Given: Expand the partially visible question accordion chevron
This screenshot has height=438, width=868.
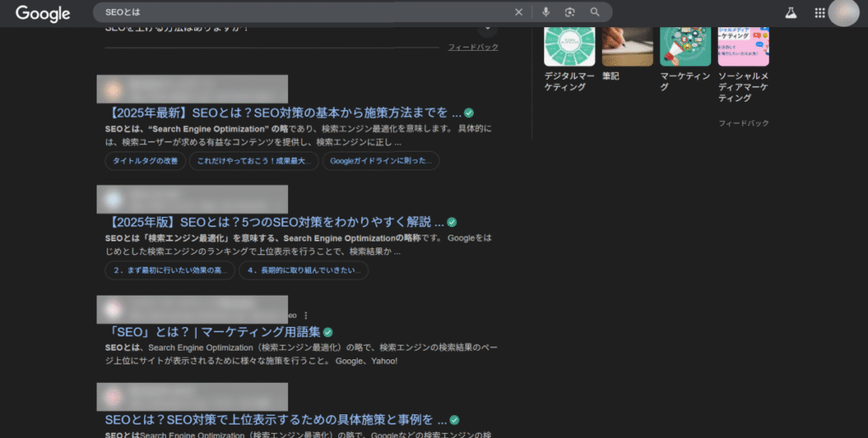Looking at the screenshot, I should point(487,28).
